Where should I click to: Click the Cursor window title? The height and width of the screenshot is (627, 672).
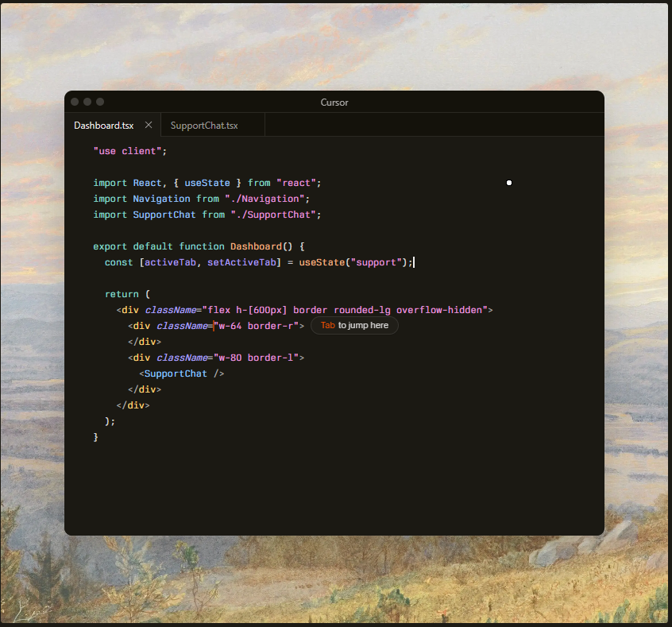click(x=334, y=103)
